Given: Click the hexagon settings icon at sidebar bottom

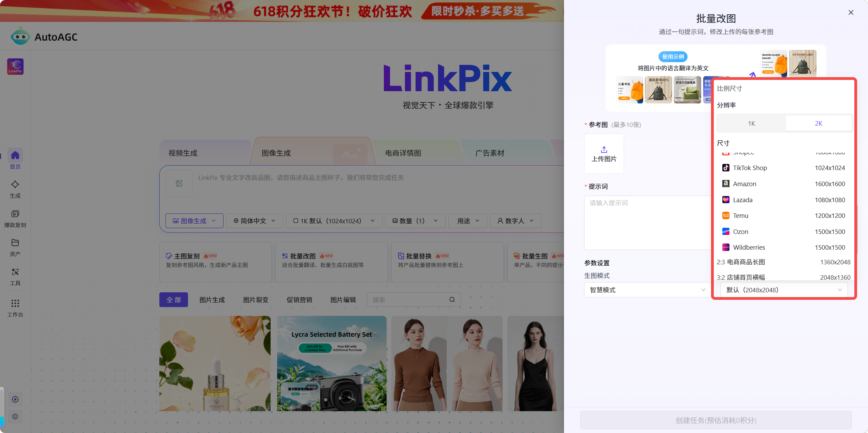Looking at the screenshot, I should [x=15, y=417].
